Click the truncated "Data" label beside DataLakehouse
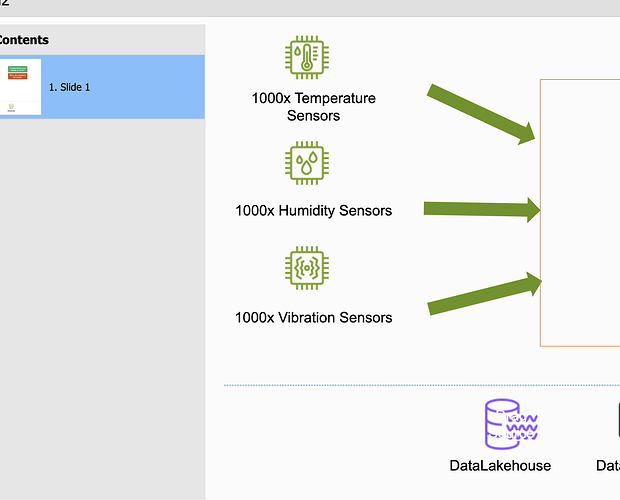 pos(607,466)
